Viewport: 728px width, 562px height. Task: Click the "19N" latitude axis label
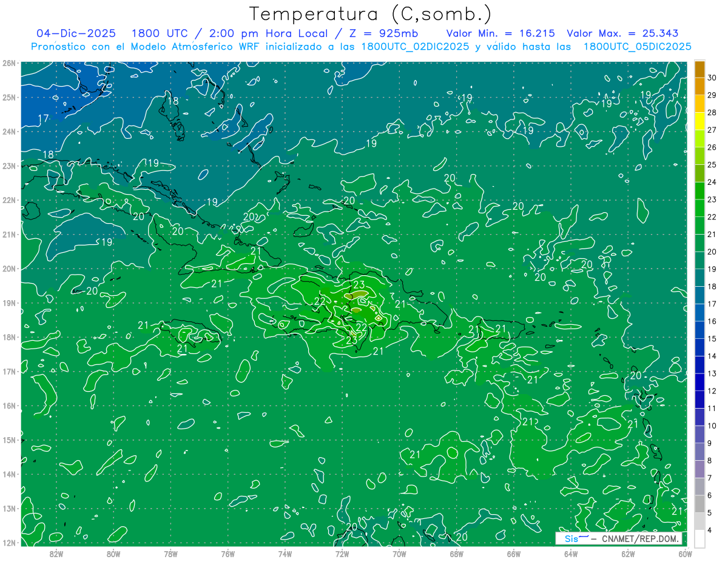pyautogui.click(x=9, y=303)
